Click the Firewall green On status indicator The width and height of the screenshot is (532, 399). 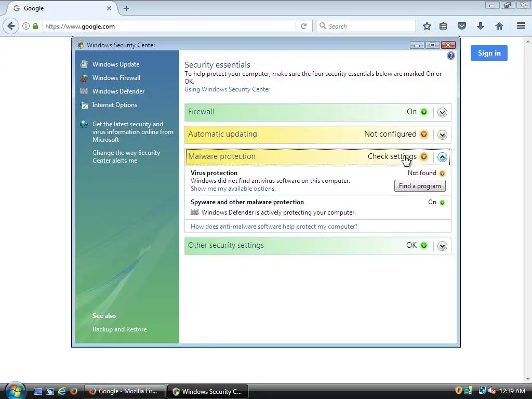coord(424,112)
